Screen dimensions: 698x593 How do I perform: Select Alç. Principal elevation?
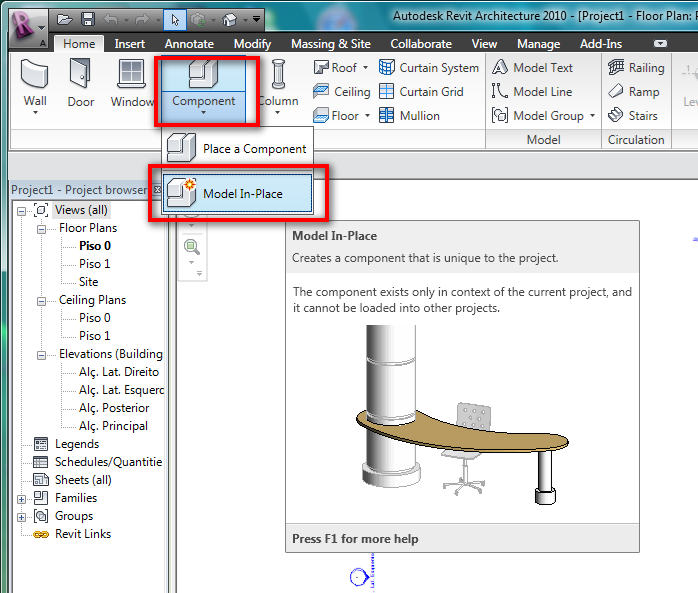(113, 426)
